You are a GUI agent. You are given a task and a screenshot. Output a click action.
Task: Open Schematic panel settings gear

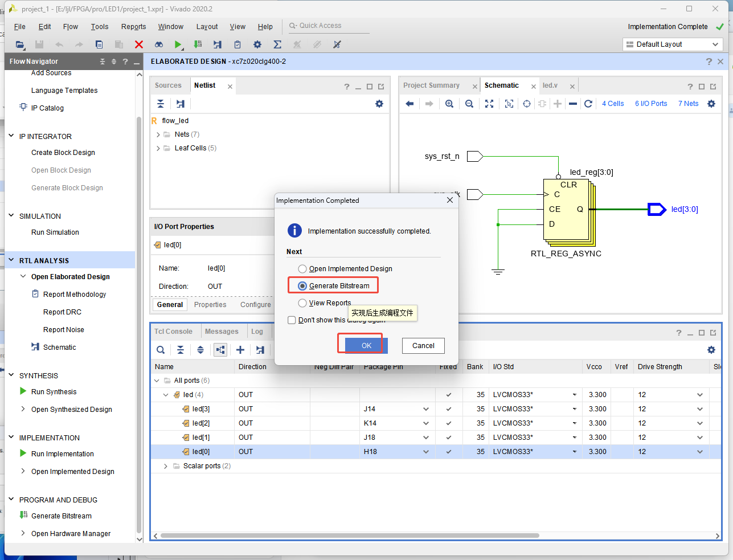coord(711,104)
